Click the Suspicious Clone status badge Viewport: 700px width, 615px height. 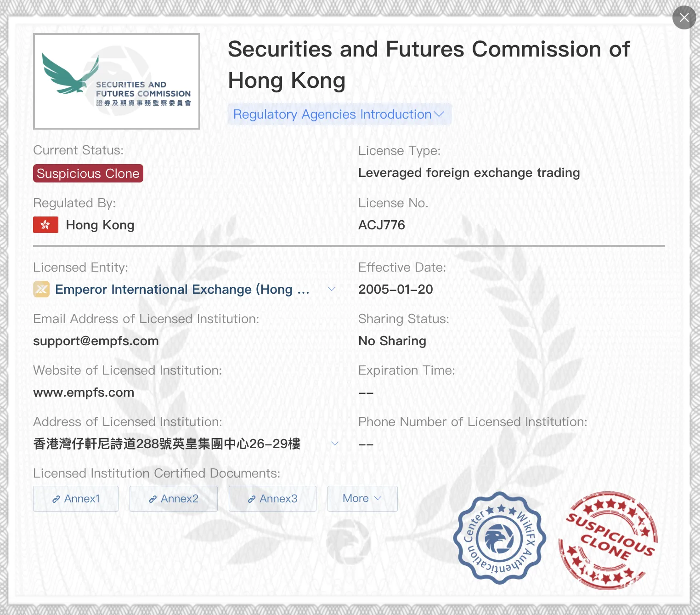(88, 173)
